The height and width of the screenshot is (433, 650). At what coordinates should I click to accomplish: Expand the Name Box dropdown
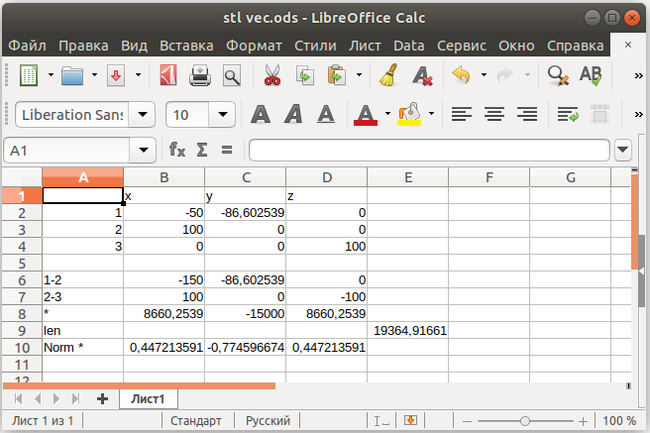[x=143, y=150]
